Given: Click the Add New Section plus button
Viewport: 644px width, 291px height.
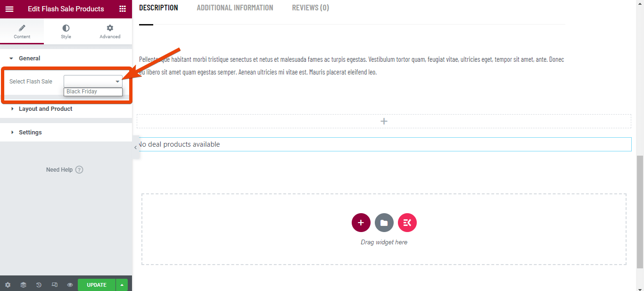Looking at the screenshot, I should click(361, 223).
